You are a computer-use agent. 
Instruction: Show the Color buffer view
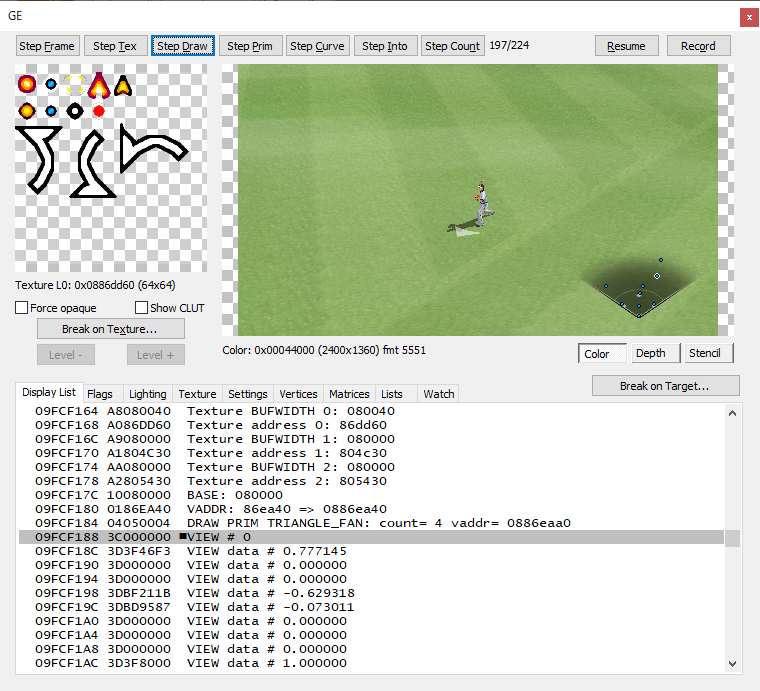pos(602,353)
